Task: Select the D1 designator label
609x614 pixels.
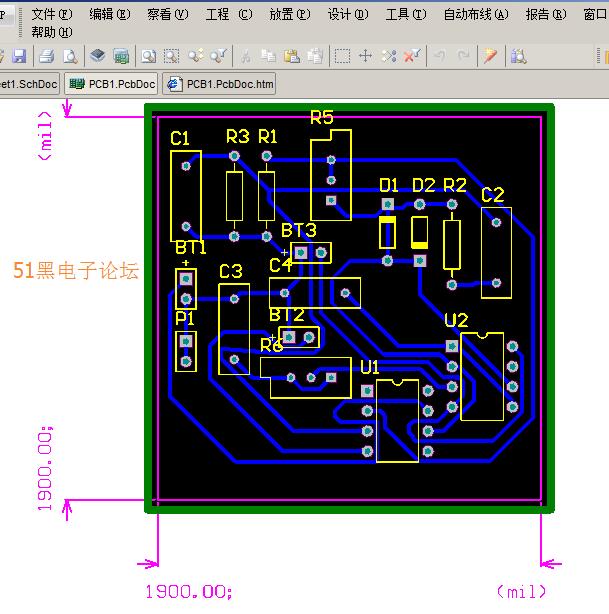Action: (x=389, y=185)
